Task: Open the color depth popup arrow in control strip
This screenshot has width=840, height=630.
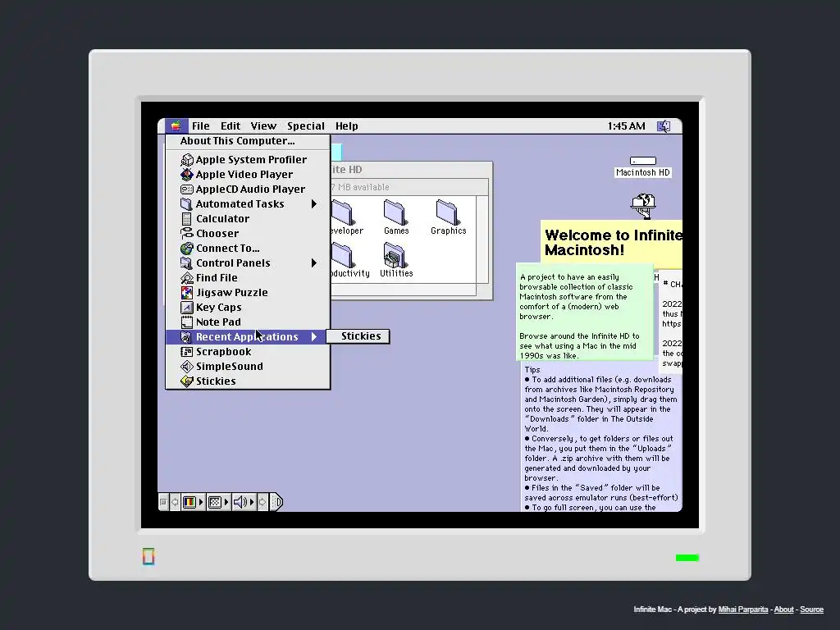Action: pyautogui.click(x=201, y=502)
